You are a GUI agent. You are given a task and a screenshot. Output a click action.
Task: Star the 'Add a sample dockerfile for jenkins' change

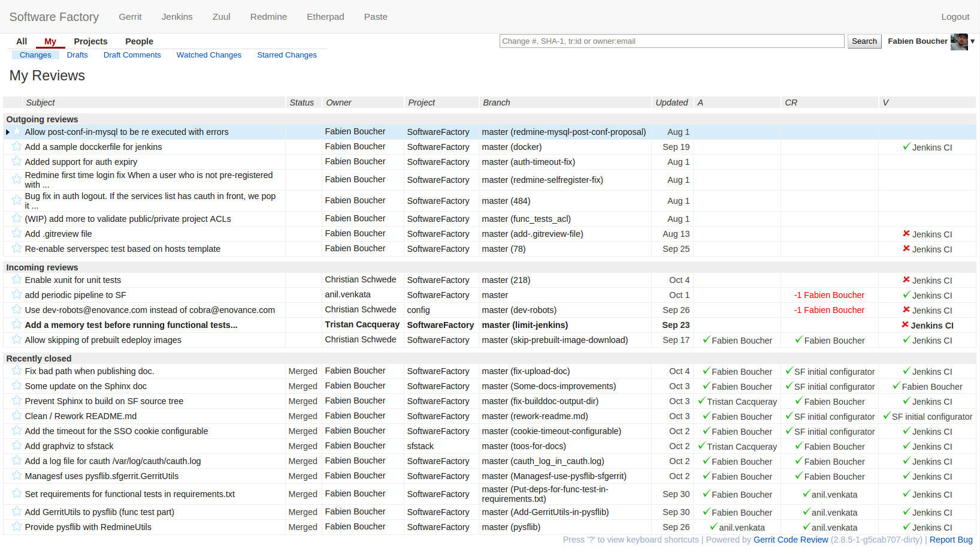(x=17, y=146)
